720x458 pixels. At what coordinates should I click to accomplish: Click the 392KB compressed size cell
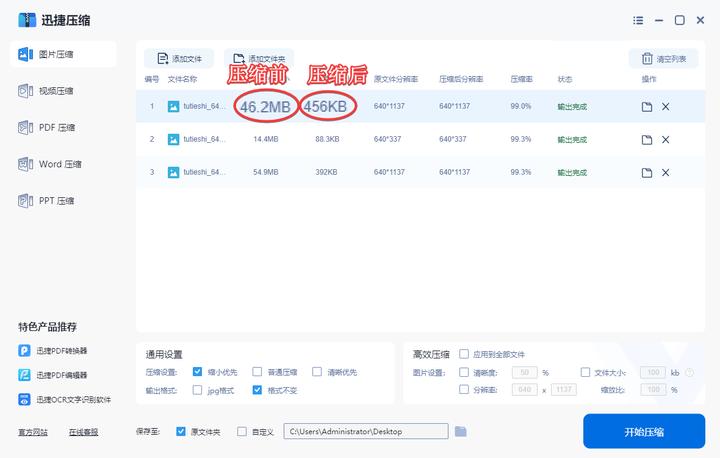pyautogui.click(x=326, y=172)
